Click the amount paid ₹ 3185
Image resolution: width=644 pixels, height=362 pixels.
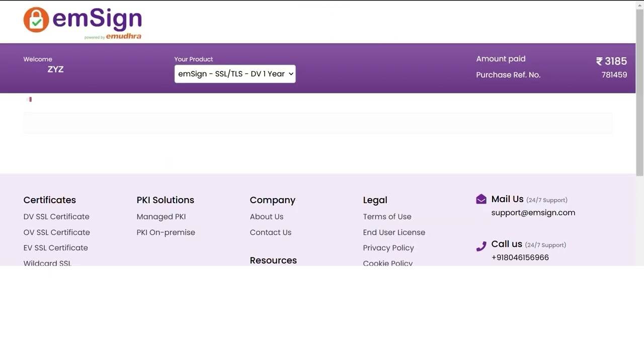click(x=611, y=61)
